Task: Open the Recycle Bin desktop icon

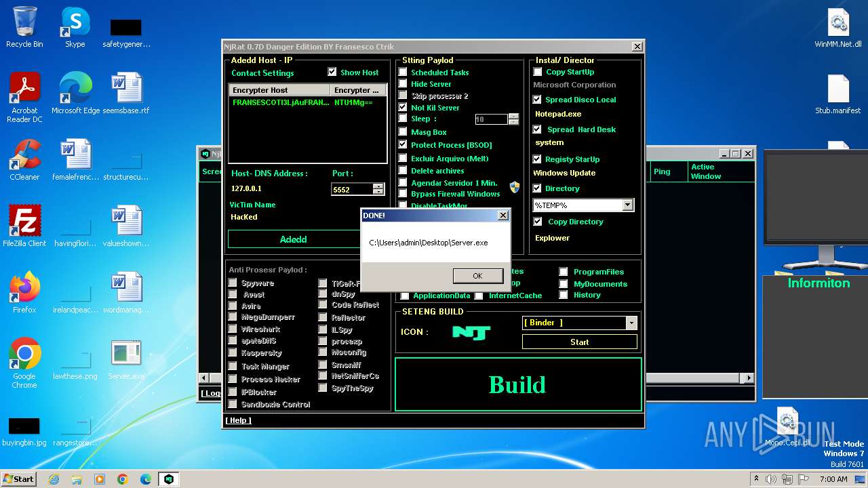Action: point(24,27)
